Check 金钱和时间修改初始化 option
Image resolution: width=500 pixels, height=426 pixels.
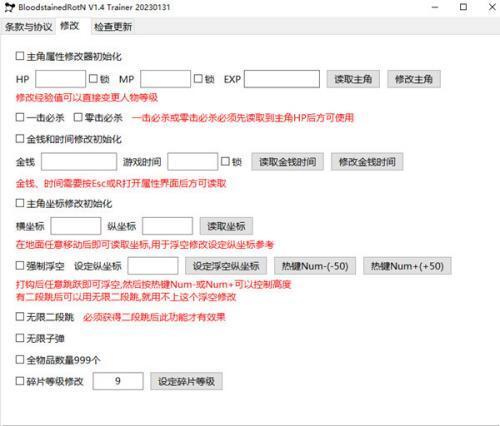(x=20, y=139)
